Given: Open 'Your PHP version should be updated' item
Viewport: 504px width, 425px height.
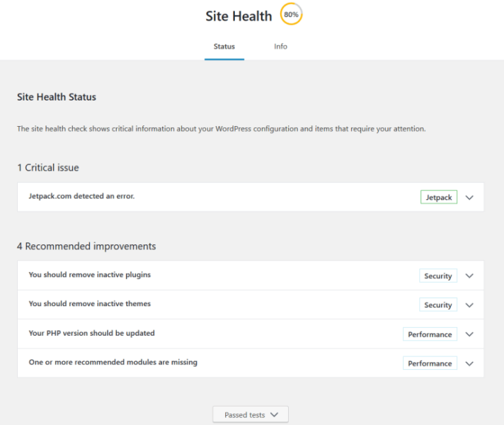Looking at the screenshot, I should 251,334.
